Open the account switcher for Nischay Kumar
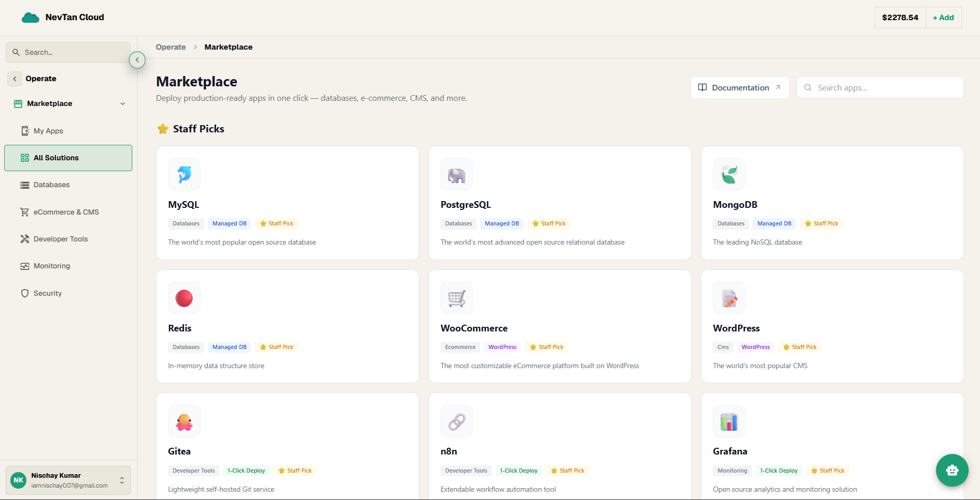980x500 pixels. tap(68, 480)
